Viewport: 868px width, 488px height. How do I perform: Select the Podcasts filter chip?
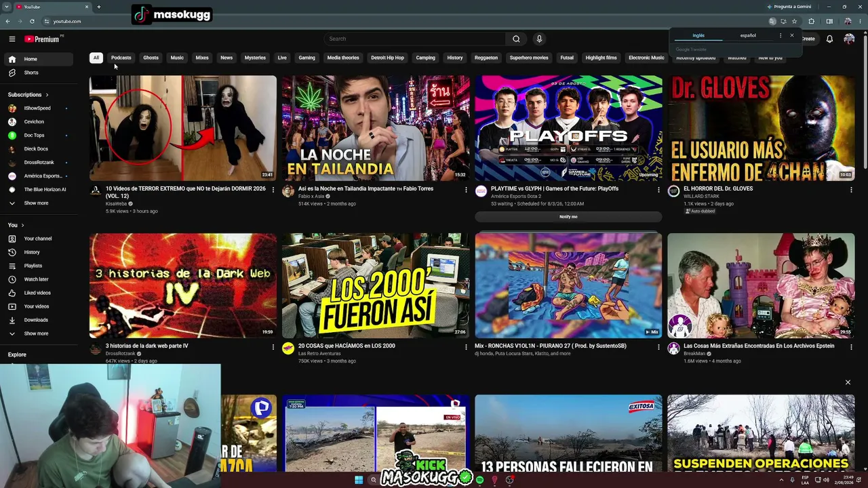(121, 58)
